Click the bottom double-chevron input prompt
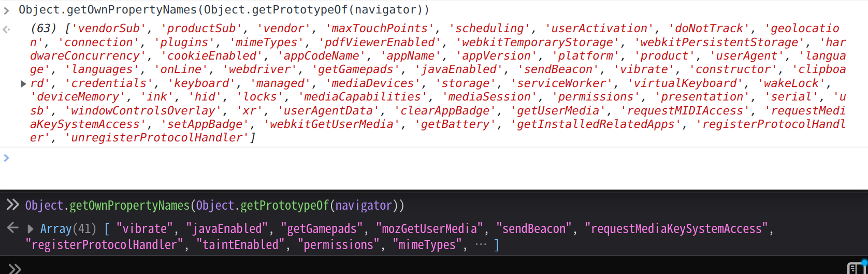 pos(15,268)
